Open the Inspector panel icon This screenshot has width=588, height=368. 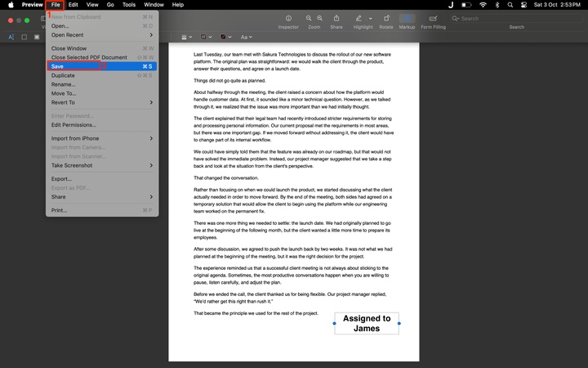click(288, 18)
